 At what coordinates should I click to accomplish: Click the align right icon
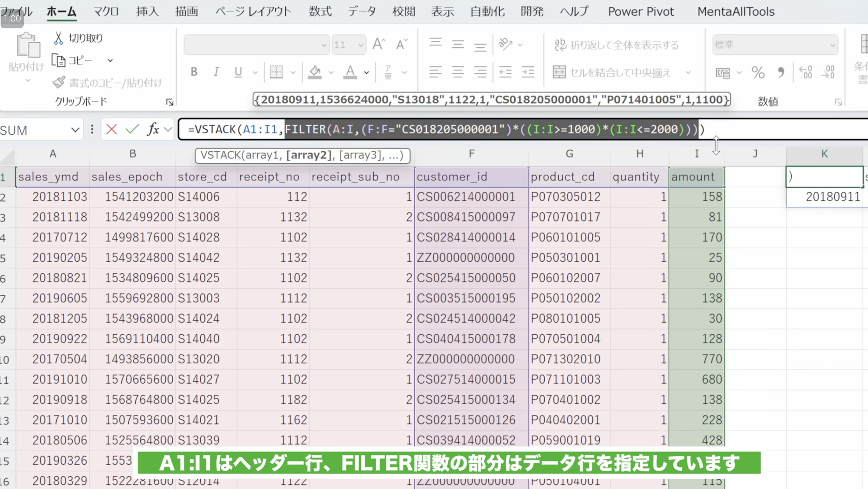(480, 72)
